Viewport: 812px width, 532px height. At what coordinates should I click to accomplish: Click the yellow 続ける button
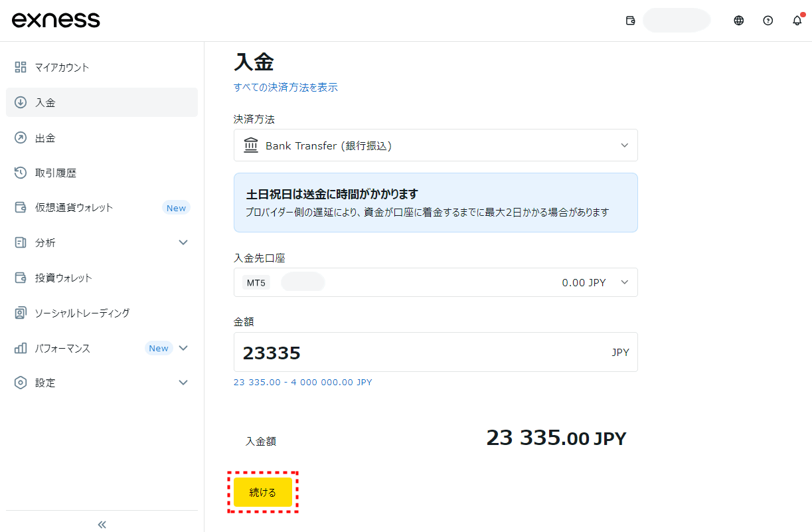(x=262, y=492)
